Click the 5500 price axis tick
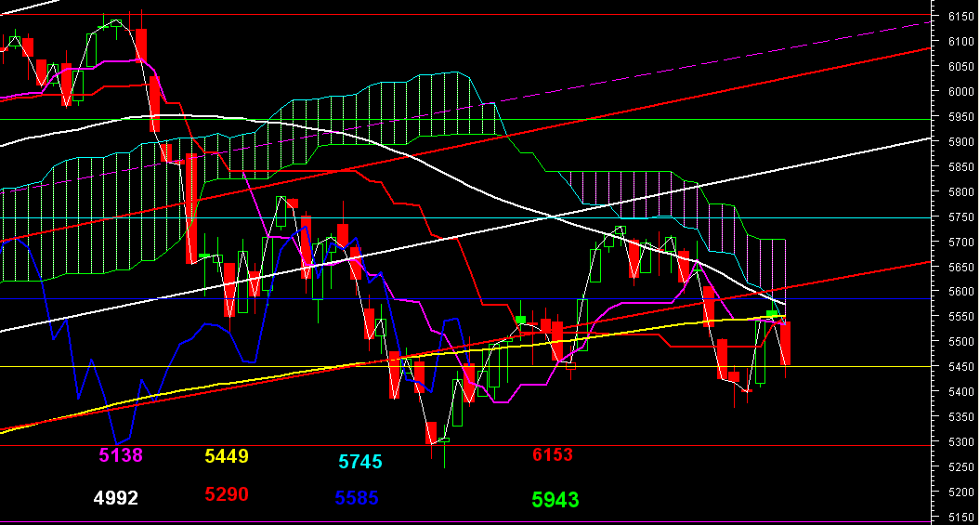 pos(961,341)
